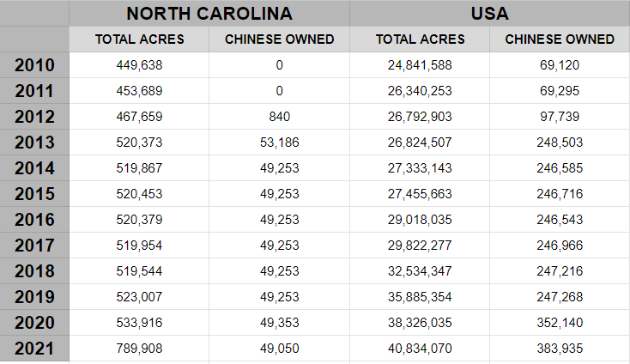Click North Carolina CHINESE OWNED column header

pos(279,39)
